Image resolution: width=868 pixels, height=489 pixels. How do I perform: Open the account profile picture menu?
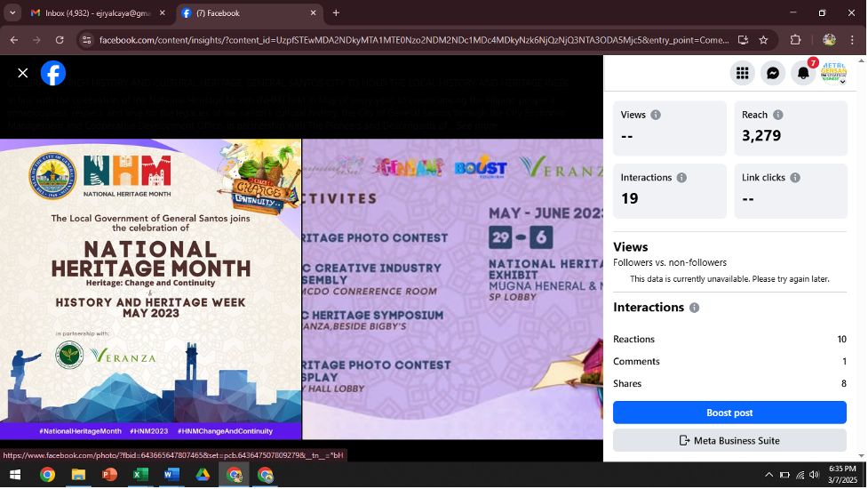833,73
